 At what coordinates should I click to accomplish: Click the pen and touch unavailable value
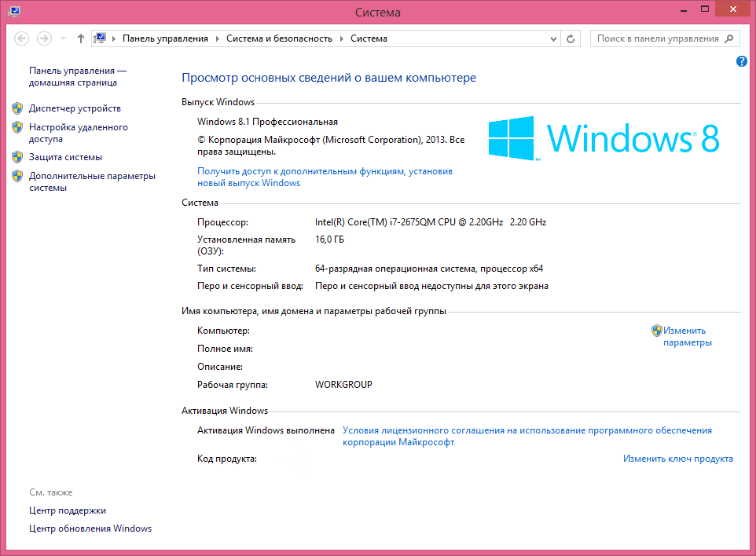pyautogui.click(x=431, y=286)
